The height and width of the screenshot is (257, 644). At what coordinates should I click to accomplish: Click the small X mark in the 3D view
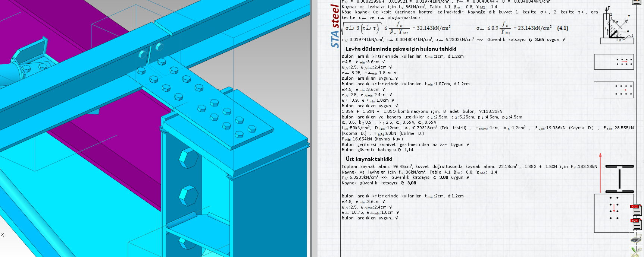pos(2,235)
